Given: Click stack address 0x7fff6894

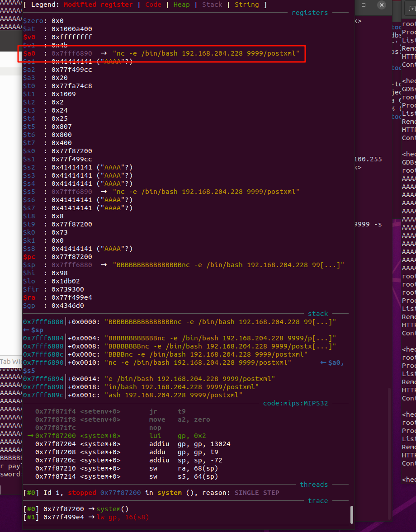Looking at the screenshot, I should (43, 379).
